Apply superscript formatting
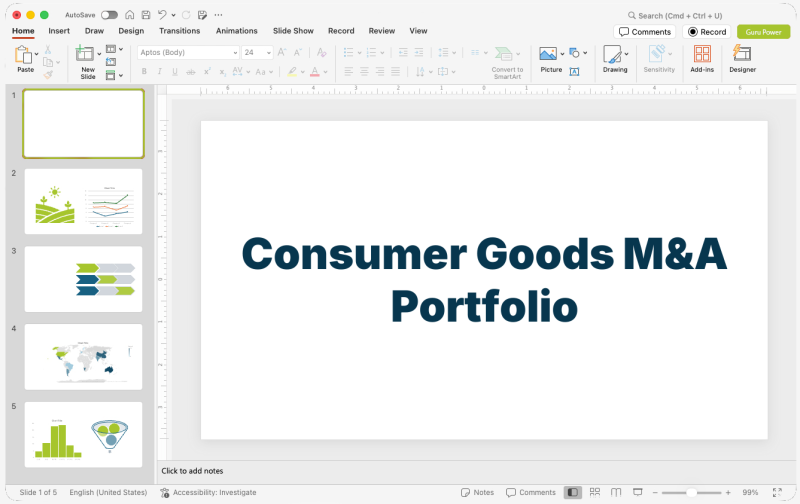800x504 pixels. (207, 72)
